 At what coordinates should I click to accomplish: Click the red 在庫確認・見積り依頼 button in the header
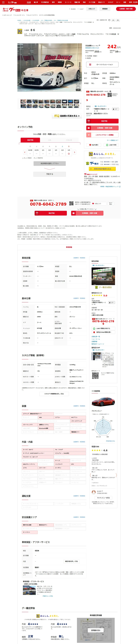click(126, 9)
